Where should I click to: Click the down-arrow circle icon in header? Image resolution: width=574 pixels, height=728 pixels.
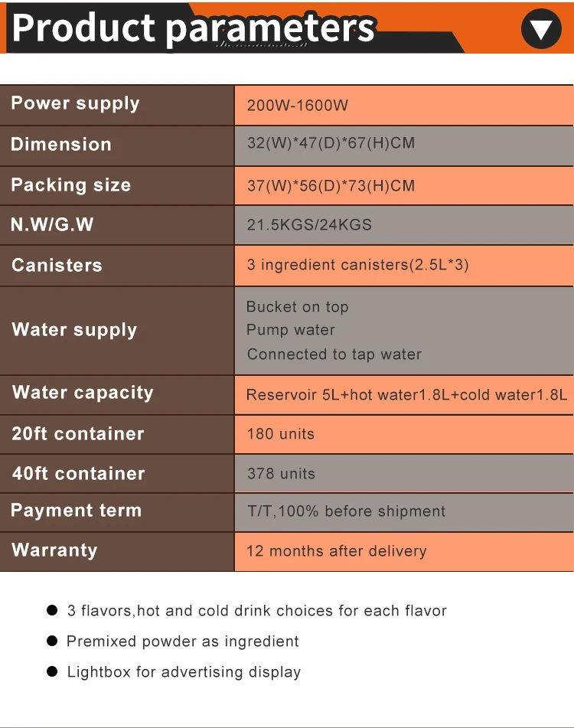point(540,29)
